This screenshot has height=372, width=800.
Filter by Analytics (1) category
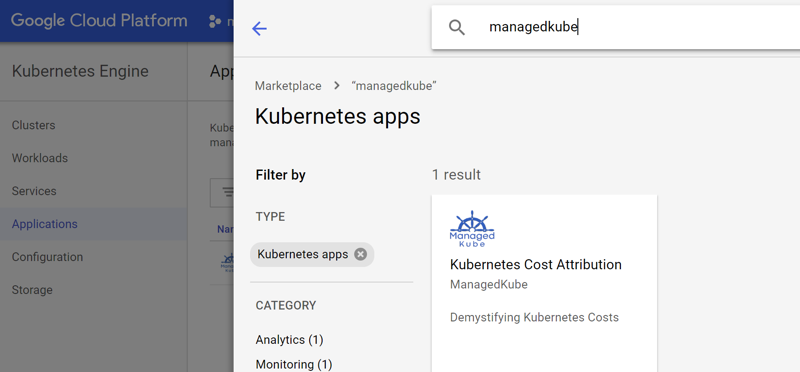point(289,339)
